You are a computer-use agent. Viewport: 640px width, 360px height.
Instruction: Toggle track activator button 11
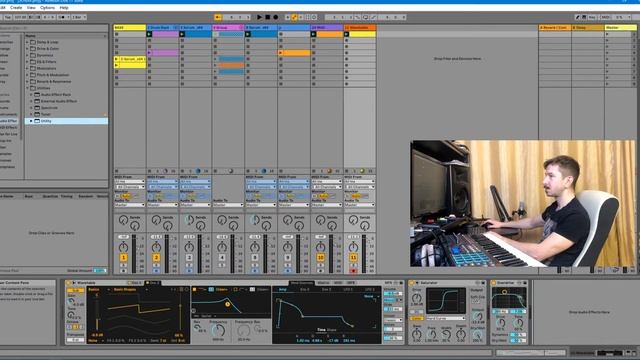pos(353,258)
